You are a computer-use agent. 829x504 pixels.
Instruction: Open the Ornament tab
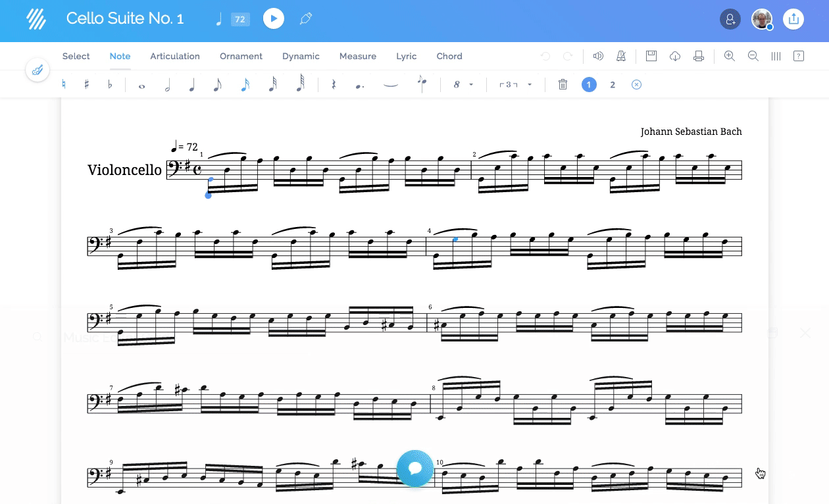coord(241,57)
